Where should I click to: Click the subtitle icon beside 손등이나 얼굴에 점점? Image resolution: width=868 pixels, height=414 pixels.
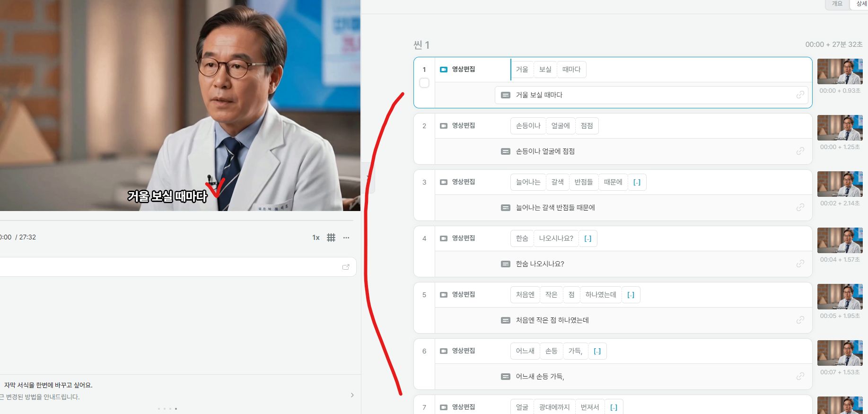(x=506, y=151)
